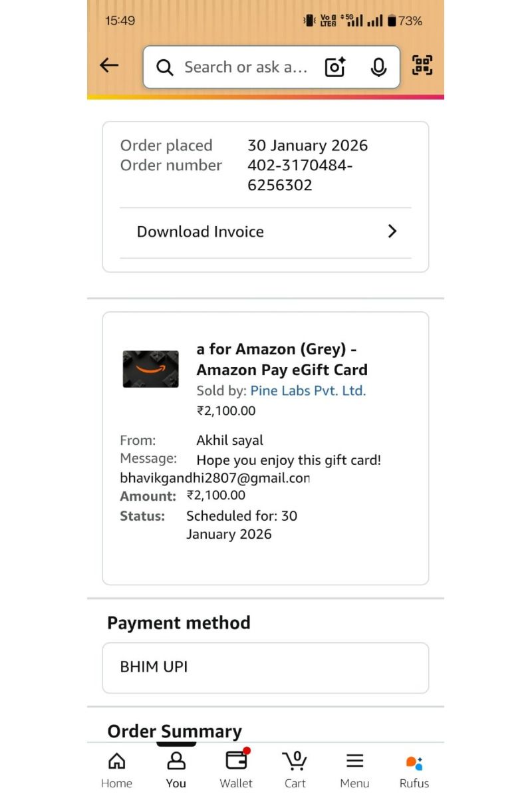Open the Amazon Pay eGift Card product title
Image resolution: width=532 pixels, height=798 pixels.
coord(282,360)
